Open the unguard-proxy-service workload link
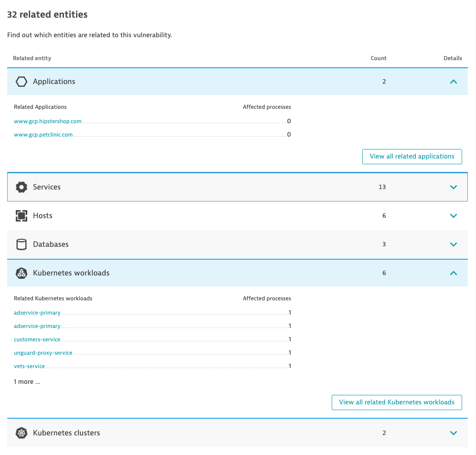The height and width of the screenshot is (455, 476). pyautogui.click(x=43, y=353)
